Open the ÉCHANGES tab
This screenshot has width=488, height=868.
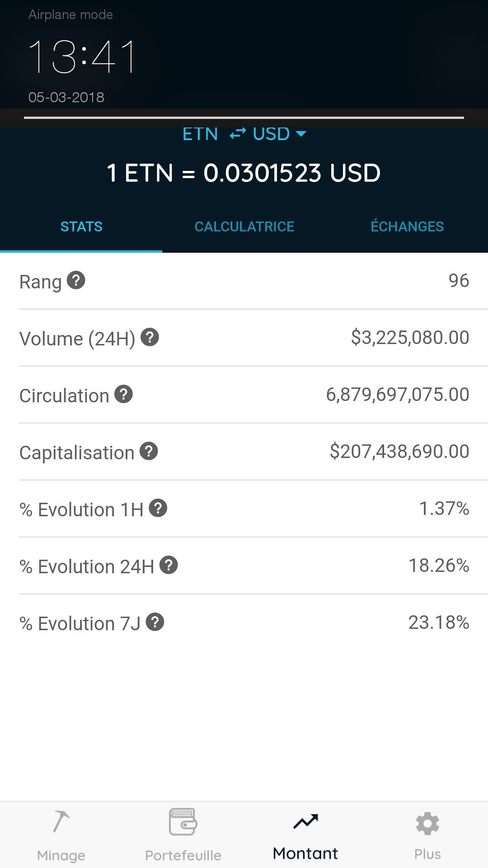tap(407, 226)
